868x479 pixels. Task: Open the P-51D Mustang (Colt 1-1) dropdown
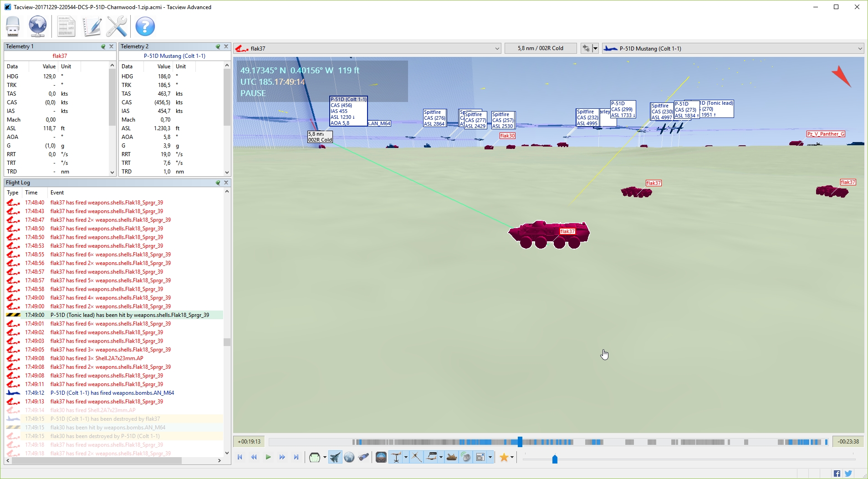733,48
